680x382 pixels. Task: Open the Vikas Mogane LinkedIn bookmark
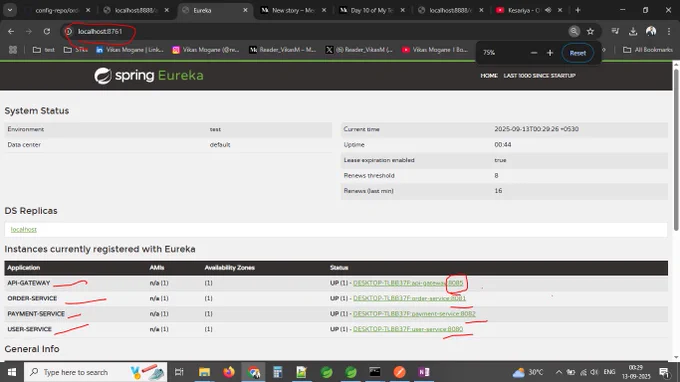point(130,50)
